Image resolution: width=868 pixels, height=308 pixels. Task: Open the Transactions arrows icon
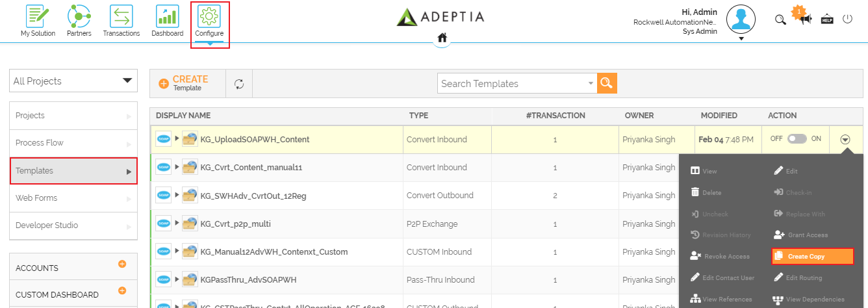click(x=121, y=16)
